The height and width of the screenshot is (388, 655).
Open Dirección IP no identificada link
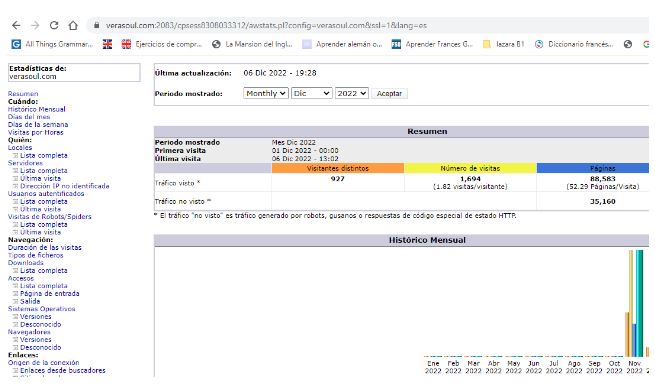coord(65,186)
